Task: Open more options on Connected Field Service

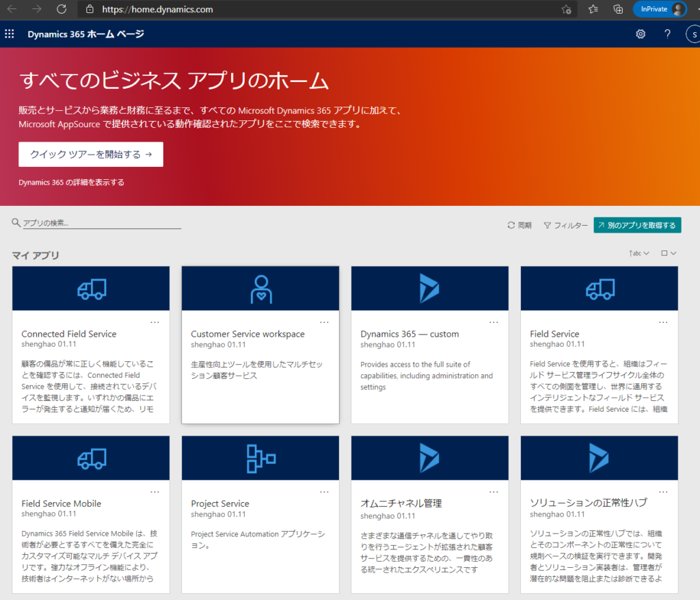Action: click(x=155, y=322)
